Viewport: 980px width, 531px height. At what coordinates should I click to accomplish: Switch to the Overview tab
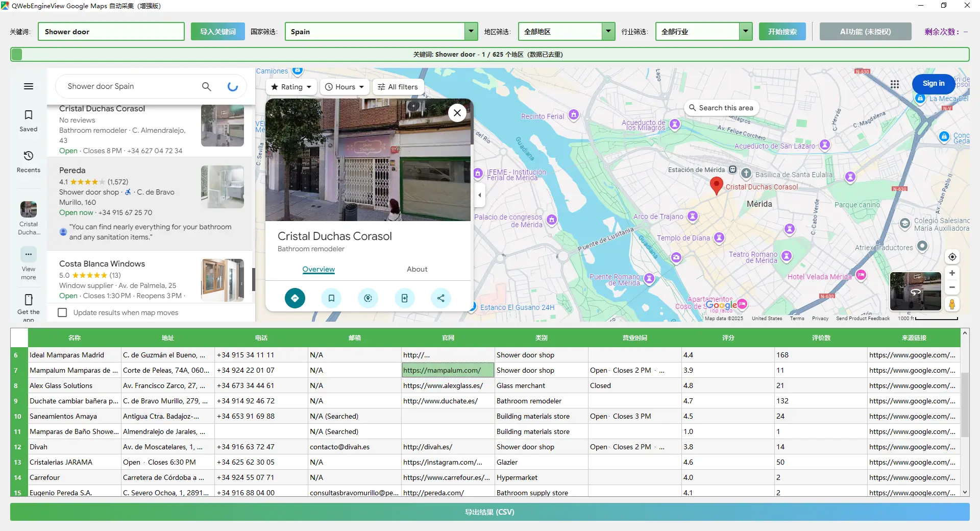318,269
